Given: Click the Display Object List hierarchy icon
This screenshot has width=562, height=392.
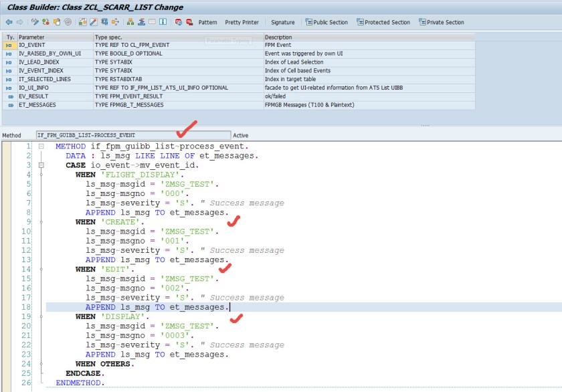Looking at the screenshot, I should (x=130, y=22).
